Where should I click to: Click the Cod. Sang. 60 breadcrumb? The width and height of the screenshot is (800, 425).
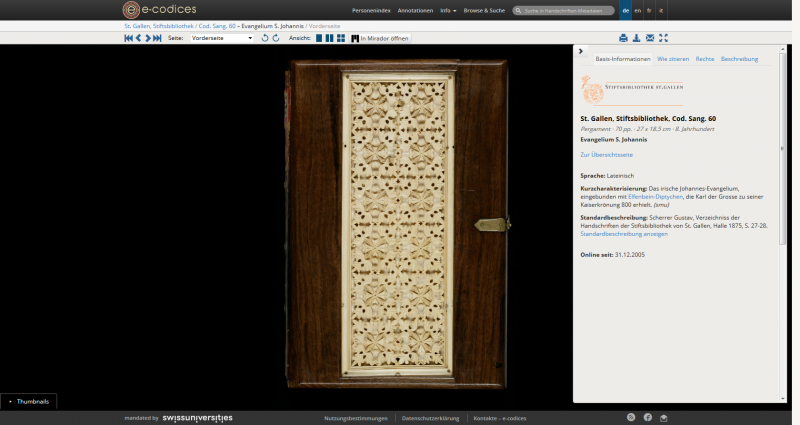(x=217, y=26)
